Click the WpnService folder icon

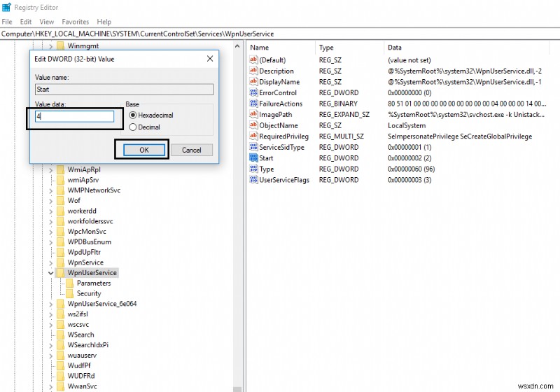[x=61, y=262]
